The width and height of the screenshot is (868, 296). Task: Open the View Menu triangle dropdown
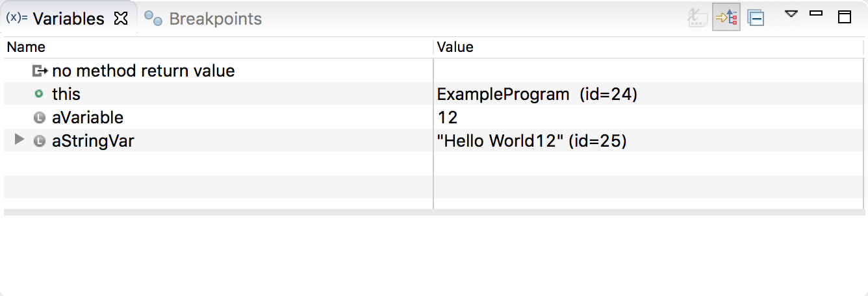pyautogui.click(x=791, y=14)
